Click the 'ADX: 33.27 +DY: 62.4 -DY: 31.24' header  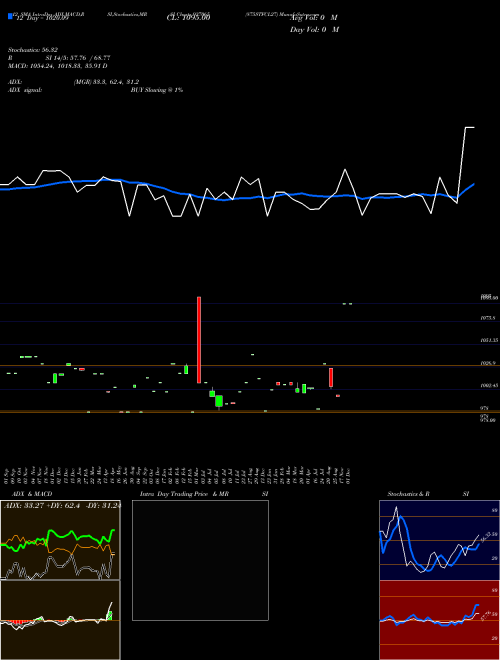pyautogui.click(x=62, y=506)
